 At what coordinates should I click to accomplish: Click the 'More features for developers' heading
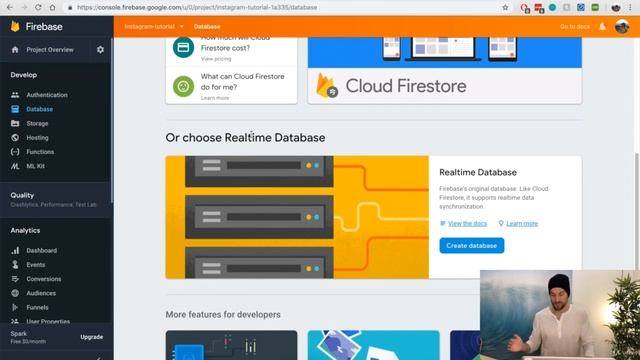223,315
